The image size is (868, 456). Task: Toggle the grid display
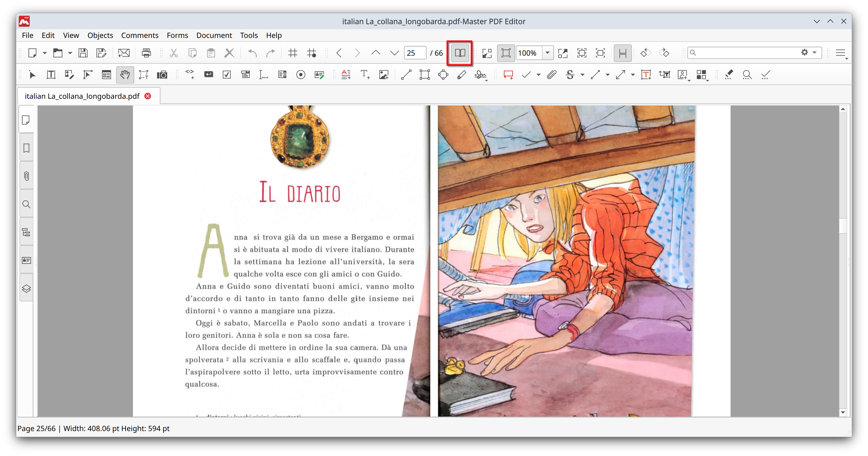[x=293, y=53]
